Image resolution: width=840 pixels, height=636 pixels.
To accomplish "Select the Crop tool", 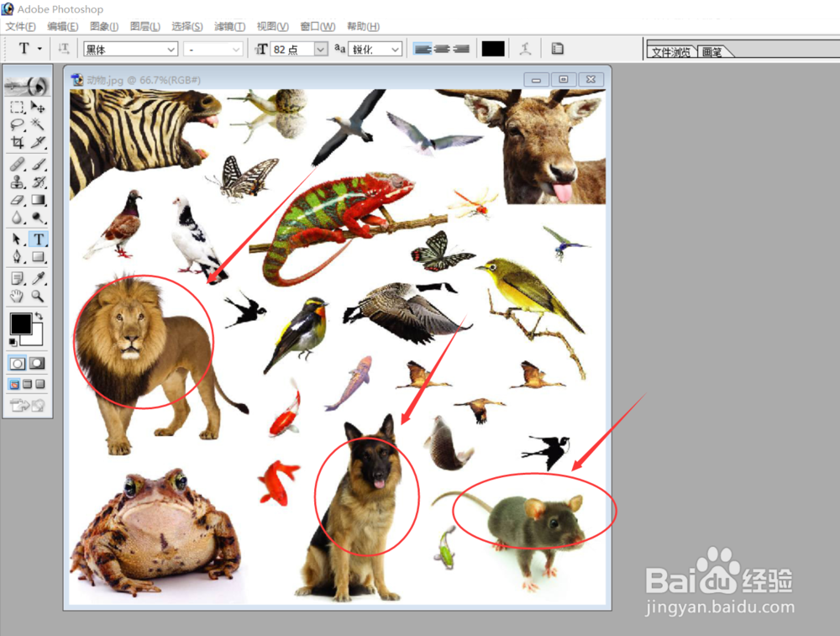I will [x=17, y=143].
